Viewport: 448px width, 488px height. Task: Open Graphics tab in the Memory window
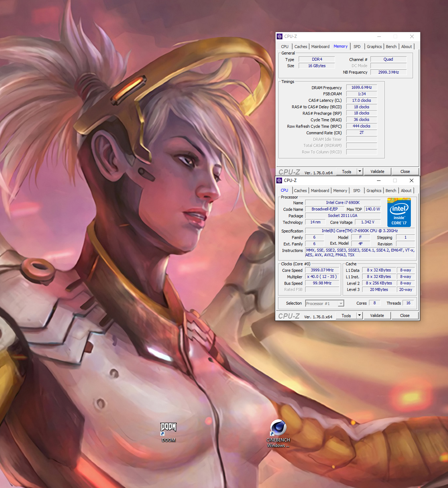[x=374, y=47]
